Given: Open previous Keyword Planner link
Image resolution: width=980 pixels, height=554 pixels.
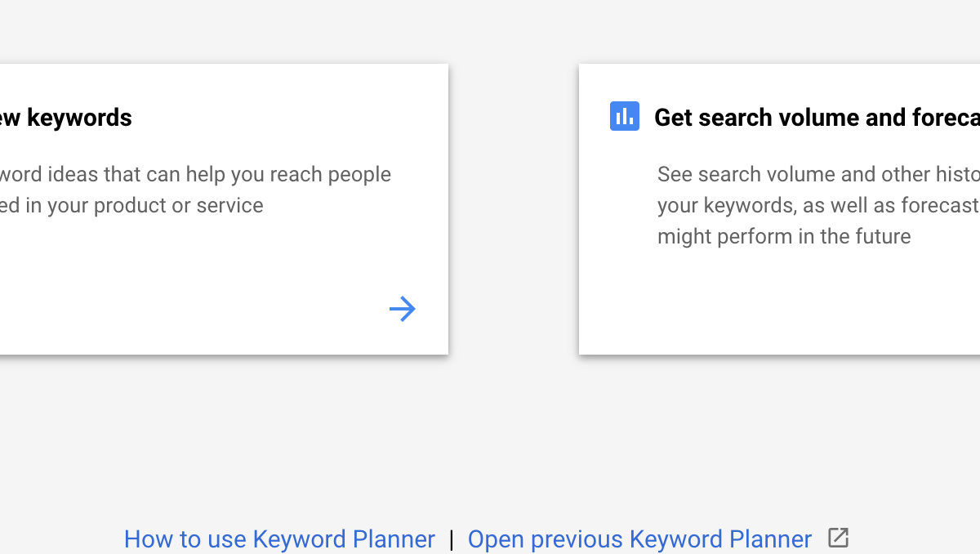Looking at the screenshot, I should click(x=639, y=539).
